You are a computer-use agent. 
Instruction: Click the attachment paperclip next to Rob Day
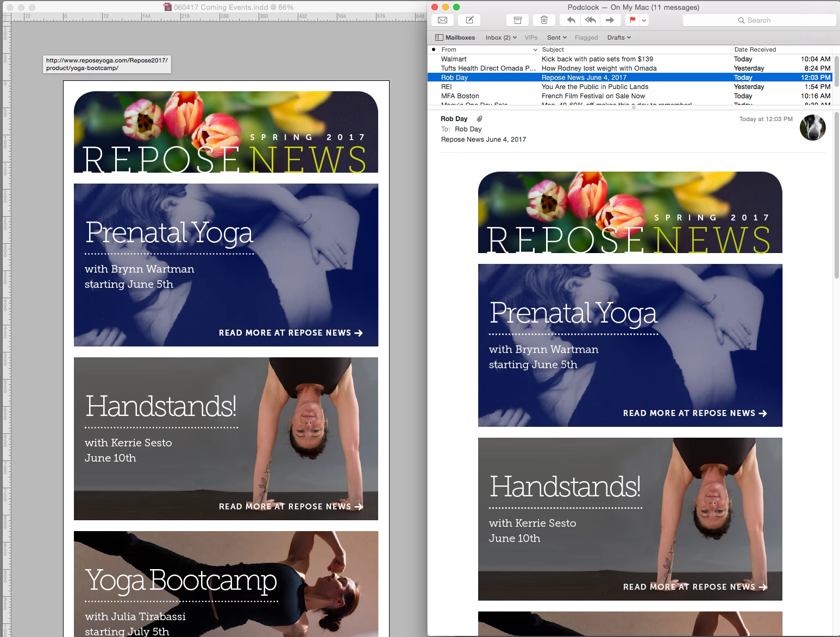click(479, 118)
